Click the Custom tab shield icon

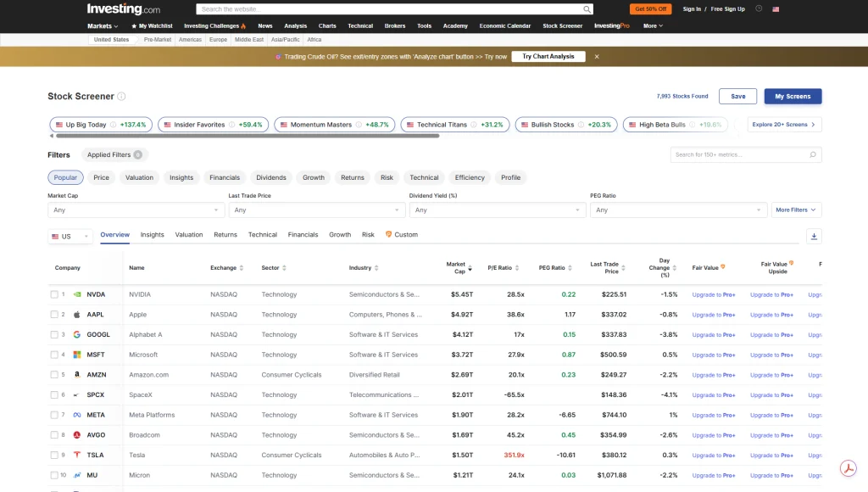388,234
